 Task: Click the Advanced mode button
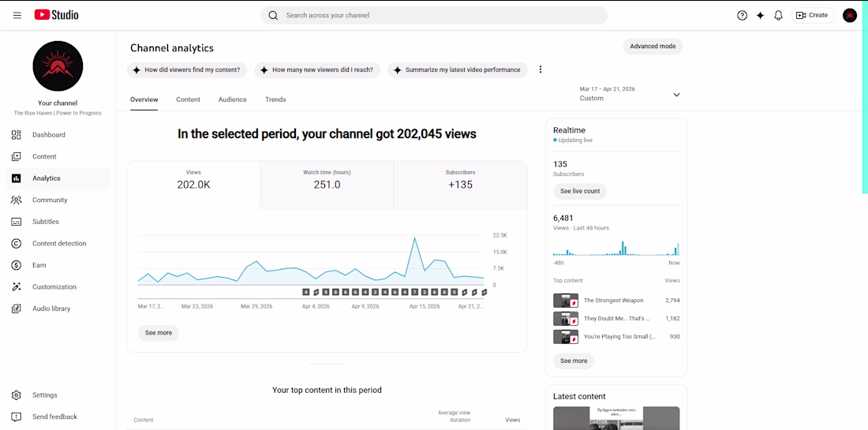653,47
